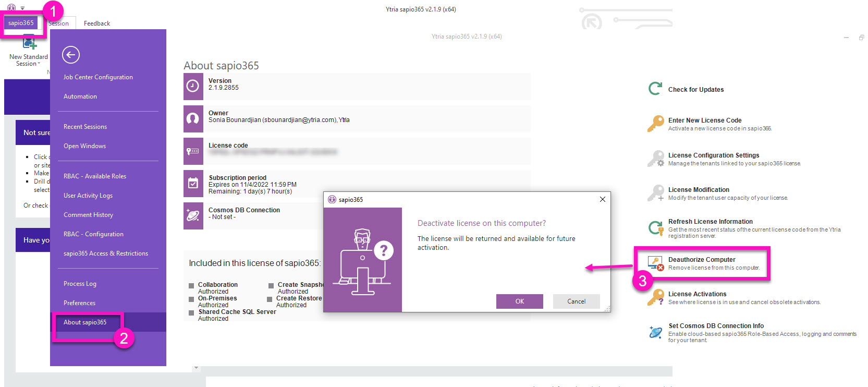Click the On-Premises license bullet square
The height and width of the screenshot is (387, 868).
coord(191,299)
